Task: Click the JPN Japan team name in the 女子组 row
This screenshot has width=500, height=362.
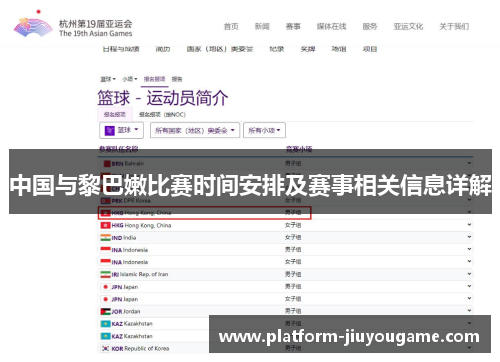Action: pyautogui.click(x=125, y=299)
